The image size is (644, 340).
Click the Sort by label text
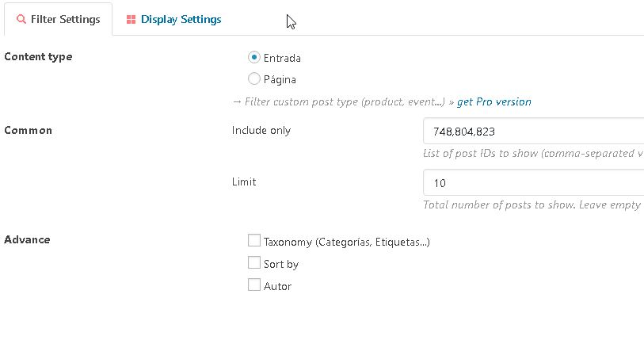coord(281,264)
